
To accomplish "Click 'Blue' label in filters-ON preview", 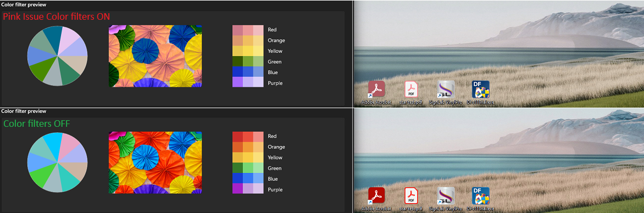I will click(x=273, y=72).
